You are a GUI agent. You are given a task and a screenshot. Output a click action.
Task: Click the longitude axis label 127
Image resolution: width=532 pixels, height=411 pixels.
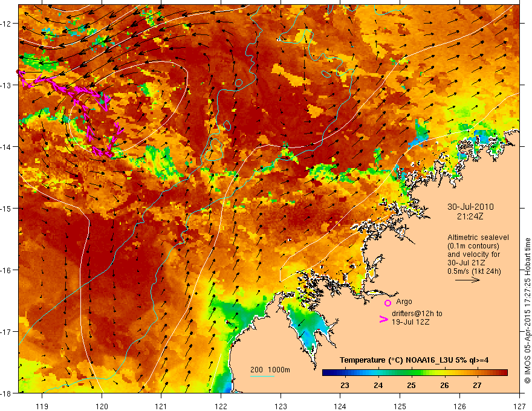(519, 406)
